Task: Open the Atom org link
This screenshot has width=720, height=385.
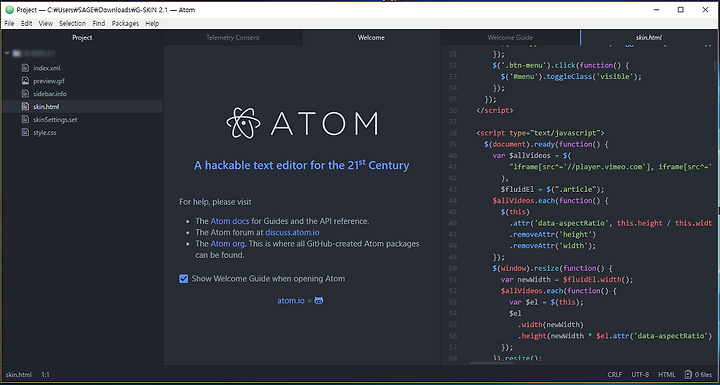Action: [228, 243]
